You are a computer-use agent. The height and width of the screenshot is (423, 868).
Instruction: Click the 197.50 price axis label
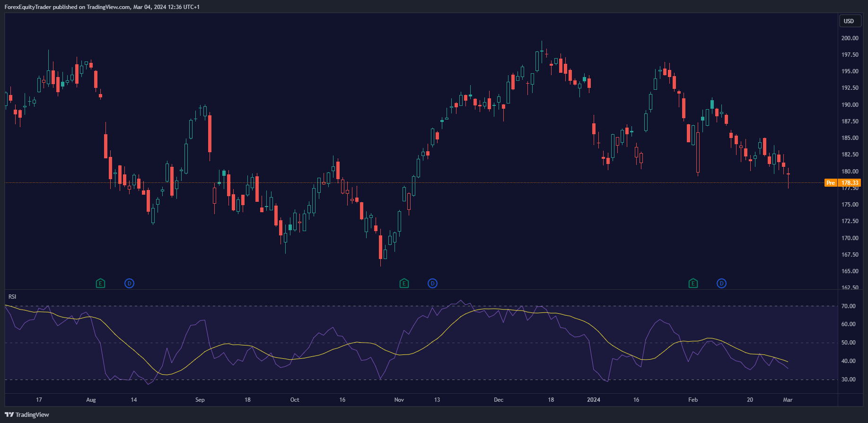[850, 55]
